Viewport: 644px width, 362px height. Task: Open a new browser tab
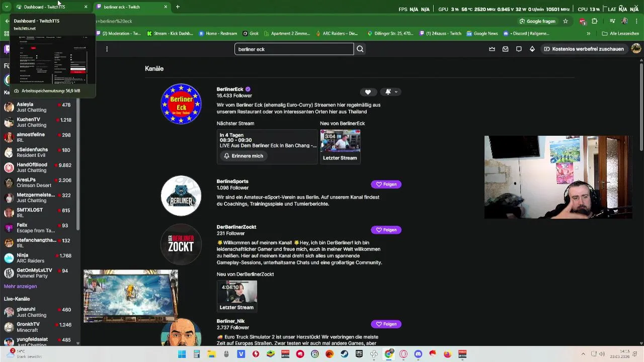178,7
